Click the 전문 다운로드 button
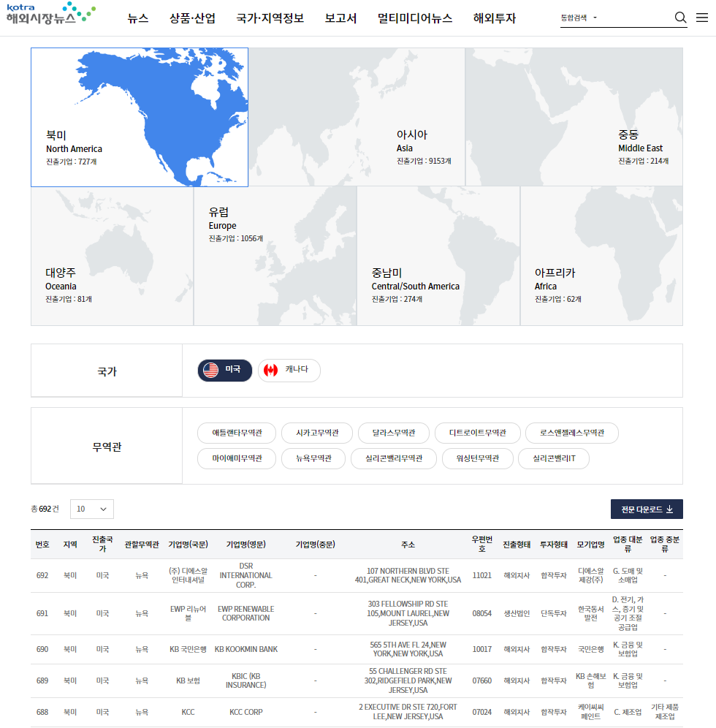The image size is (716, 728). click(647, 509)
